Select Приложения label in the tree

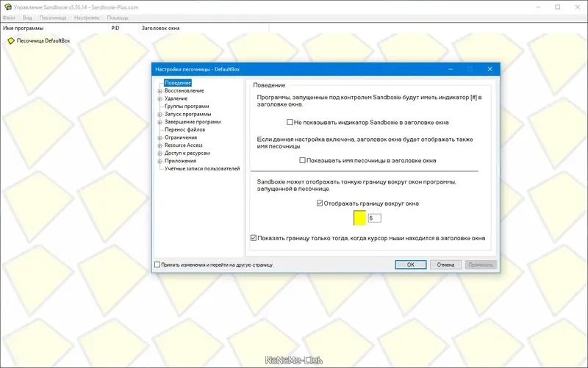click(x=180, y=161)
